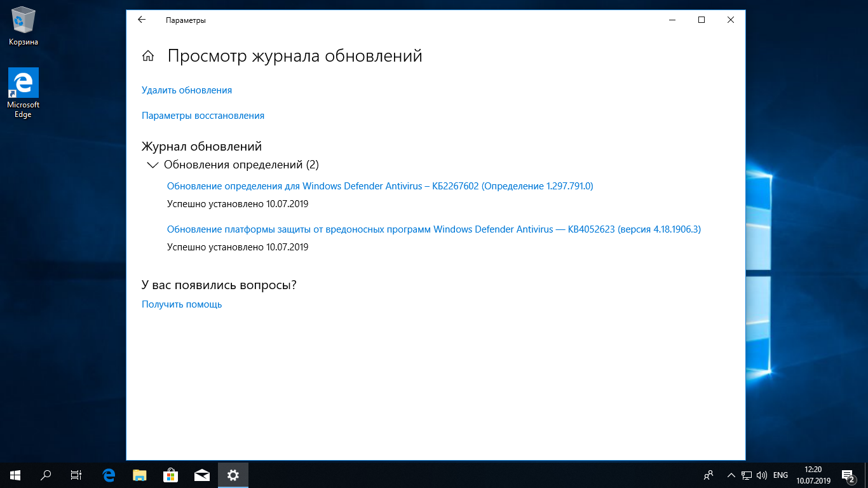Open the Recycle Bin "Корзина" desktop icon
This screenshot has width=868, height=488.
point(24,26)
